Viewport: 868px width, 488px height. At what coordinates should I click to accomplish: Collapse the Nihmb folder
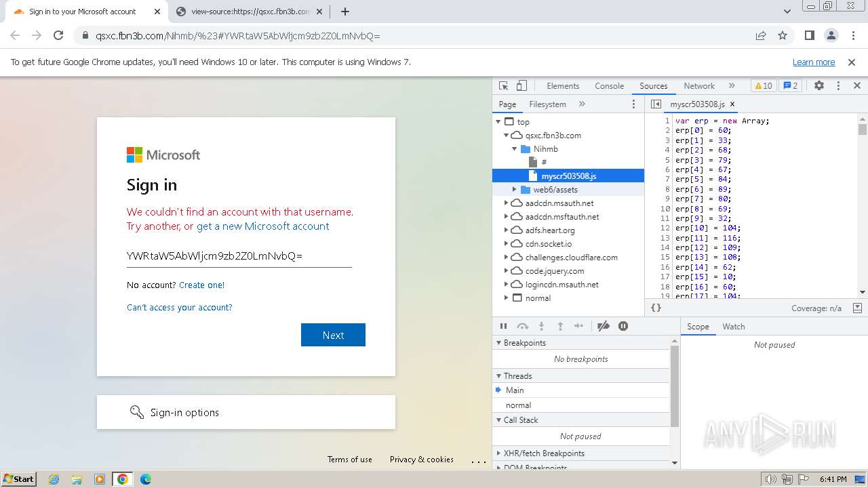[x=514, y=149]
